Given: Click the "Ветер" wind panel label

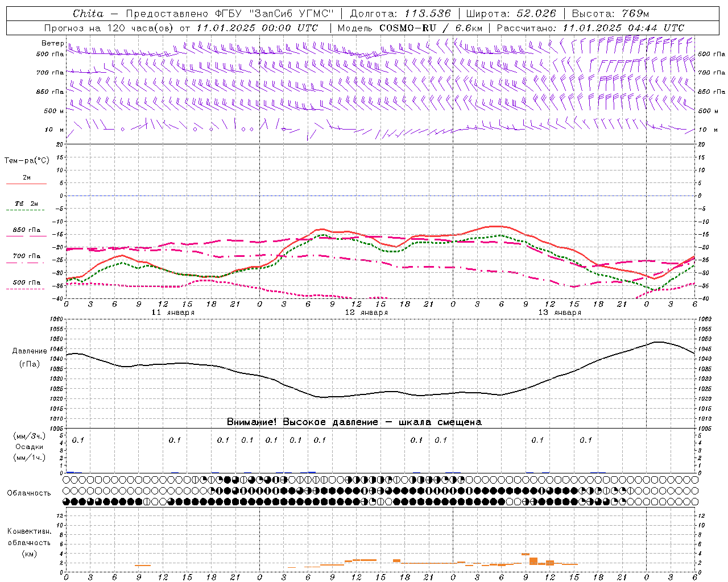Looking at the screenshot, I should pos(52,43).
